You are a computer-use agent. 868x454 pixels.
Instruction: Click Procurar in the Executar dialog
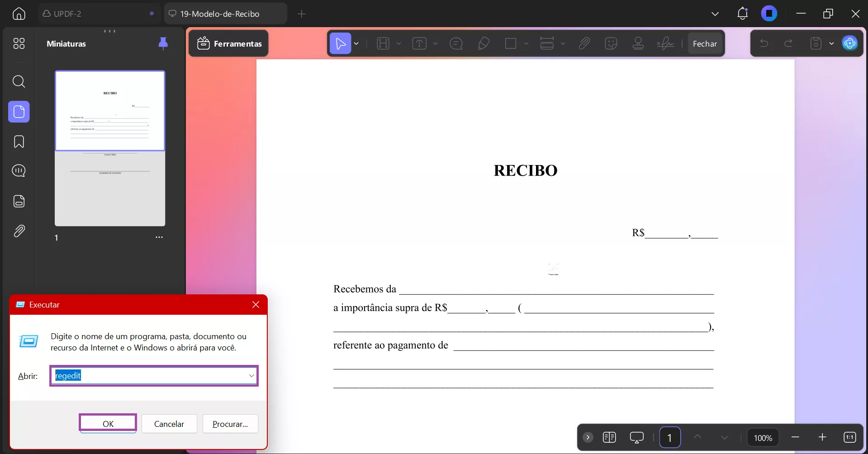230,424
